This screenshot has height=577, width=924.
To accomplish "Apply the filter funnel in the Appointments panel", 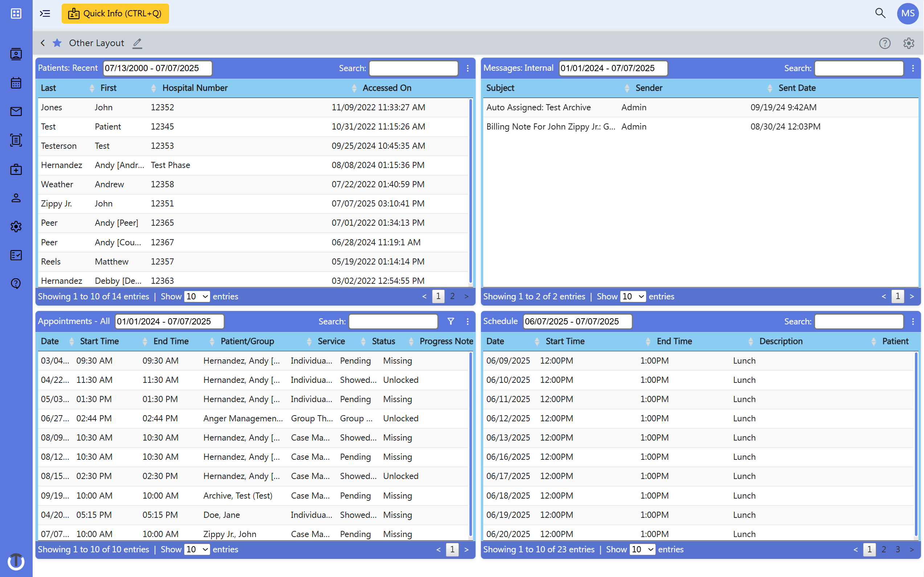I will click(x=451, y=321).
